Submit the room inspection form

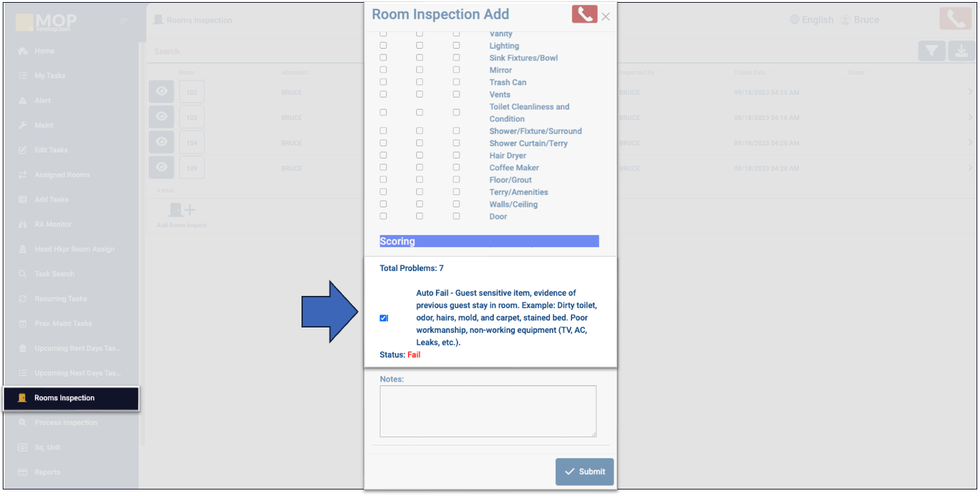tap(584, 472)
